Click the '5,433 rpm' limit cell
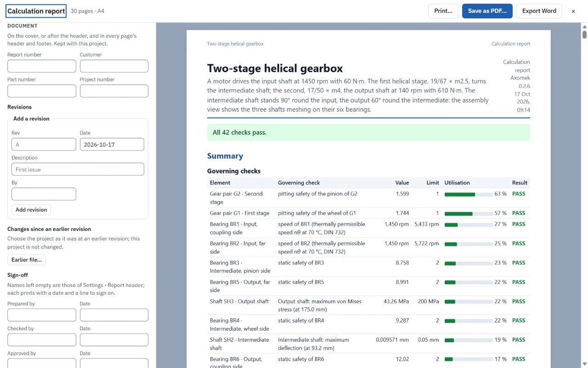 (427, 224)
